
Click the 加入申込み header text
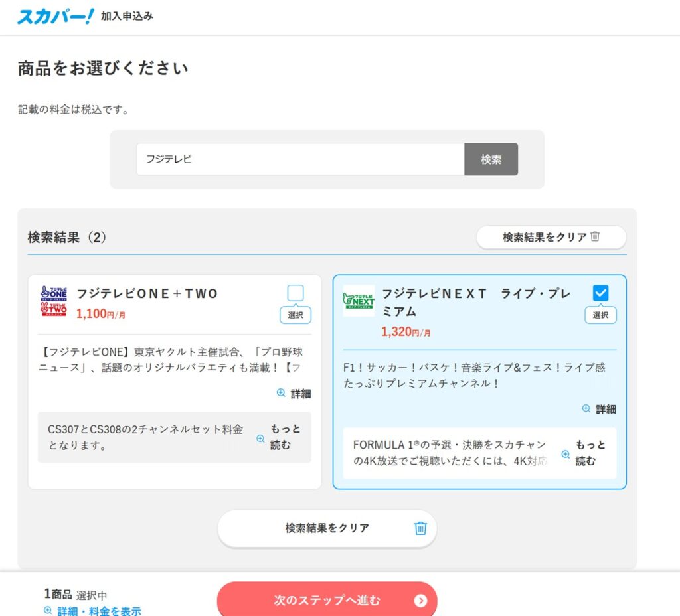point(127,16)
